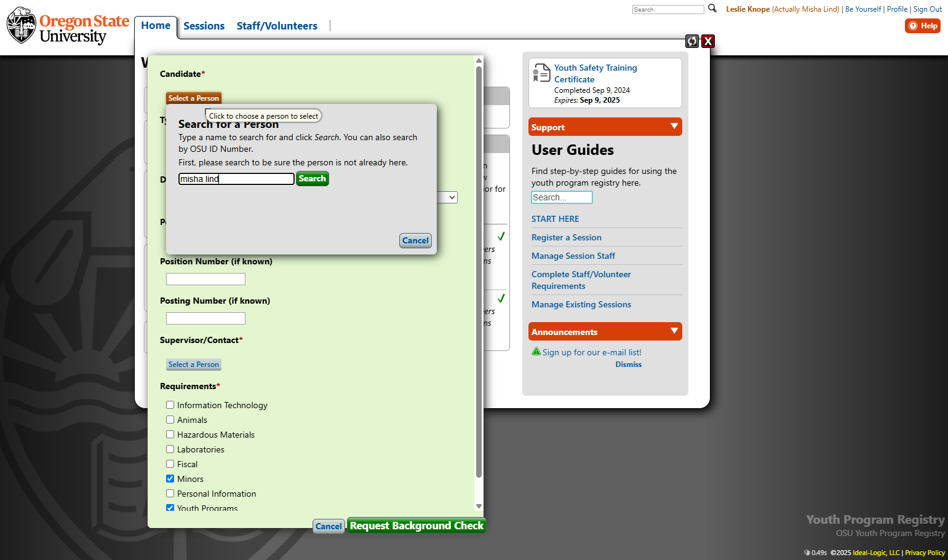Click the warning icon beside e-mail list
Viewport: 948px width, 560px height.
coord(536,352)
